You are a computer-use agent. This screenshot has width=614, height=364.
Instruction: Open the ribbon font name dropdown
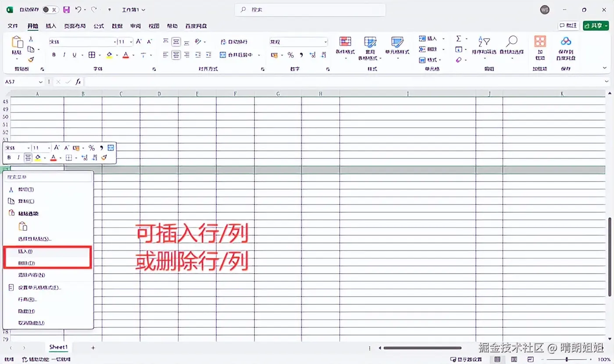point(115,42)
